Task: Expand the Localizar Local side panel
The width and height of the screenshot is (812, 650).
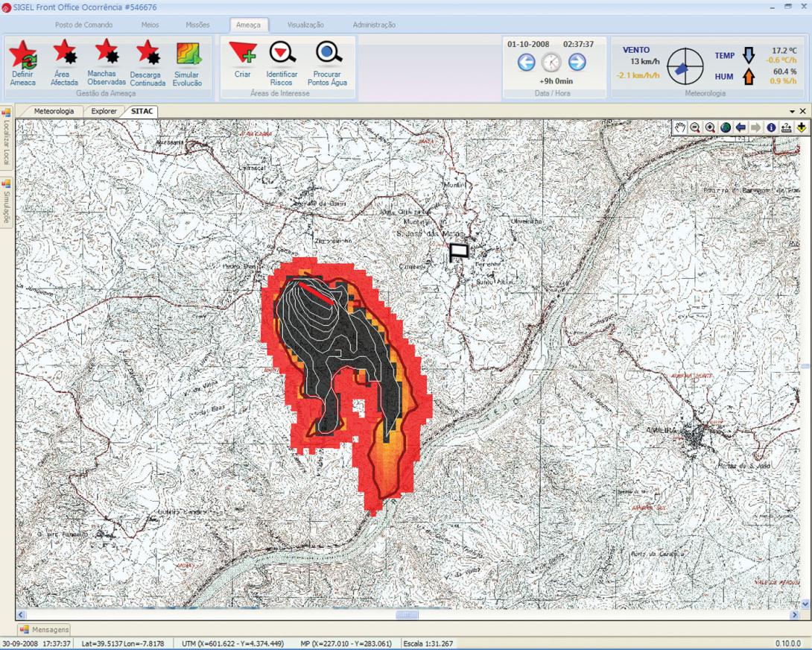Action: tap(6, 137)
